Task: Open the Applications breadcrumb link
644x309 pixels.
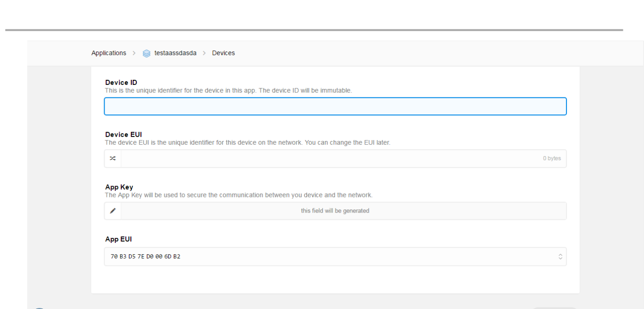Action: 108,53
